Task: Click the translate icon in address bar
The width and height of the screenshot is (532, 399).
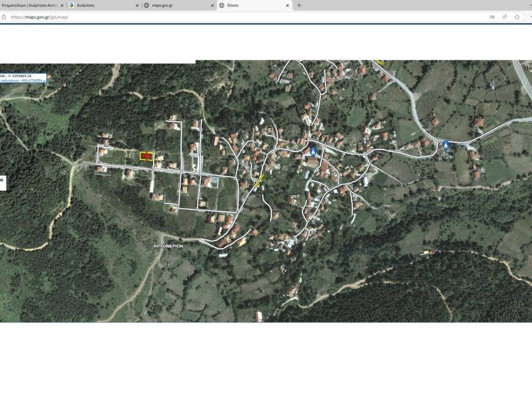Action: tap(492, 17)
